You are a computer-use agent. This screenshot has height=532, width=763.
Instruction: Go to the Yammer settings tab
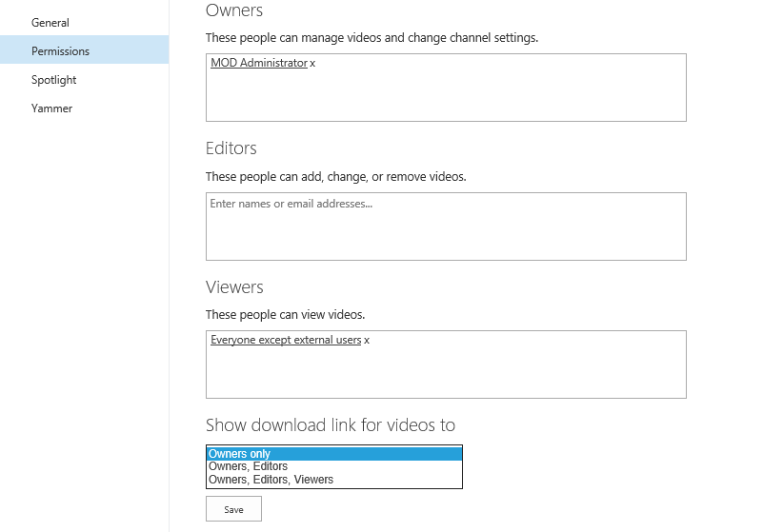point(51,108)
